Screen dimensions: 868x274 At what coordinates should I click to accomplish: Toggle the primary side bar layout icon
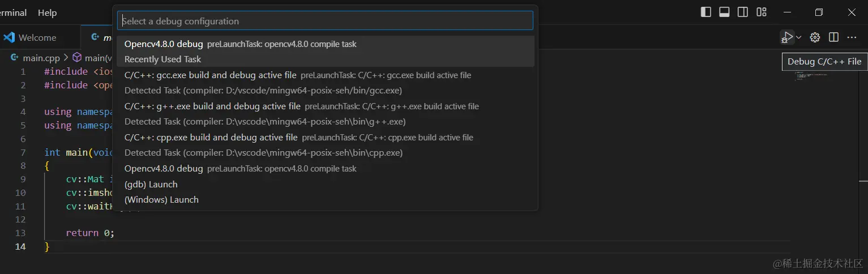705,12
